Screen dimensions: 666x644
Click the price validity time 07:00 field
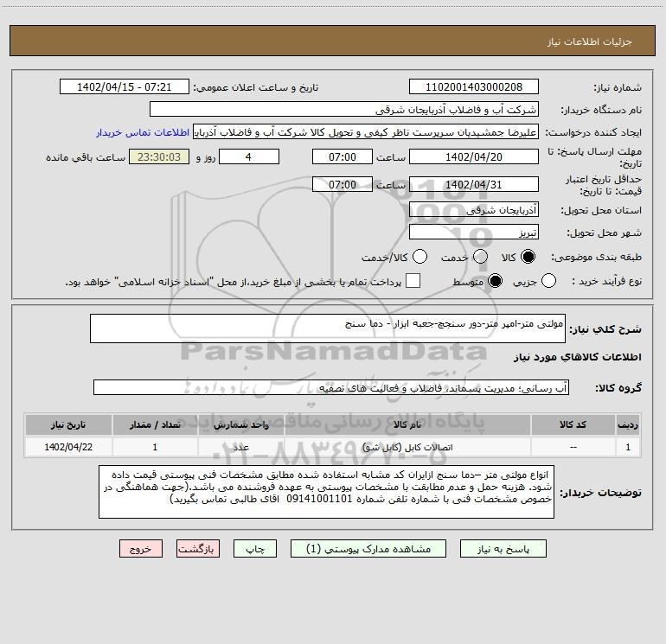[343, 184]
